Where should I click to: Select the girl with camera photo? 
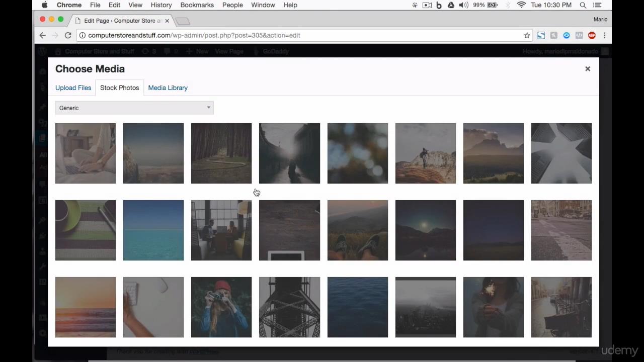point(221,307)
